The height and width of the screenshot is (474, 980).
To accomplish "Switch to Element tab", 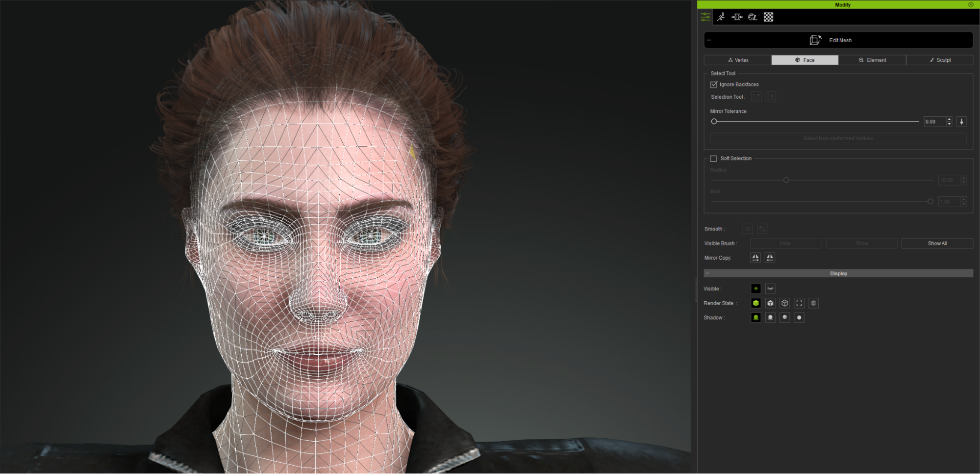I will tap(872, 60).
